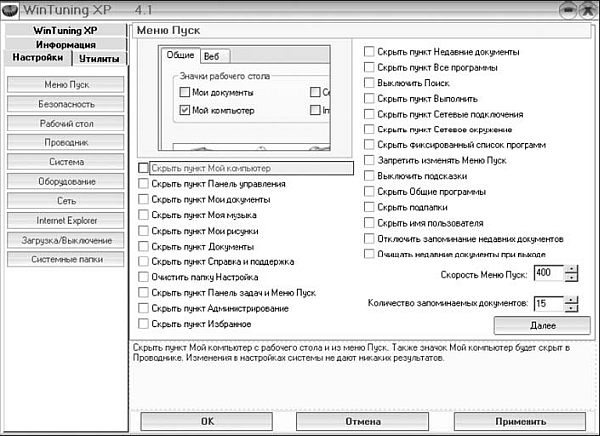Check Скрыть пункт Панель задач и Меню Пуск

[x=143, y=292]
